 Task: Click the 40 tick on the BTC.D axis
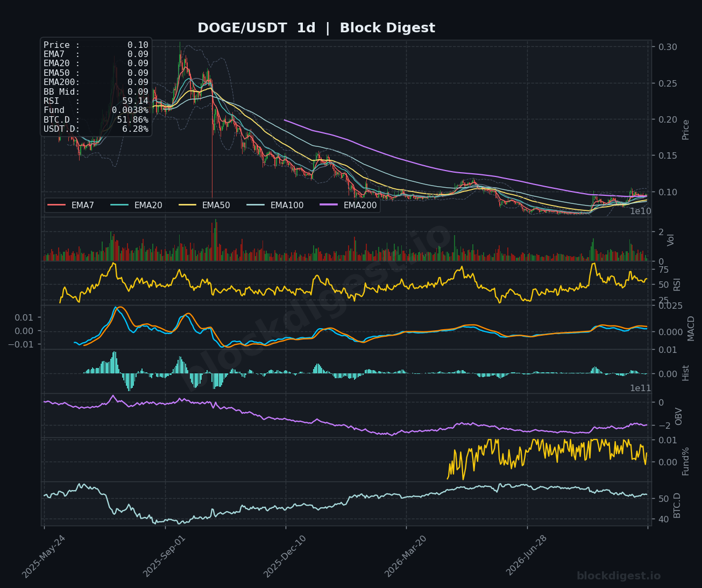click(x=663, y=519)
